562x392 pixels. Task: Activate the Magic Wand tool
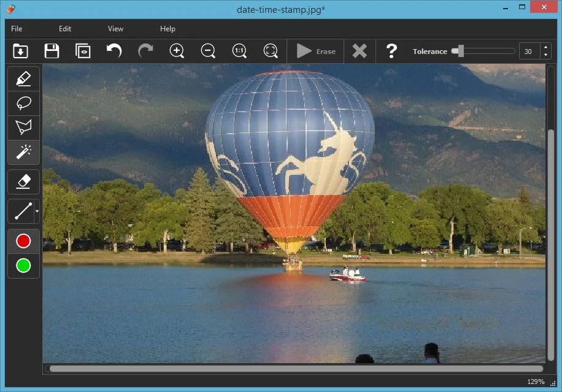[23, 152]
